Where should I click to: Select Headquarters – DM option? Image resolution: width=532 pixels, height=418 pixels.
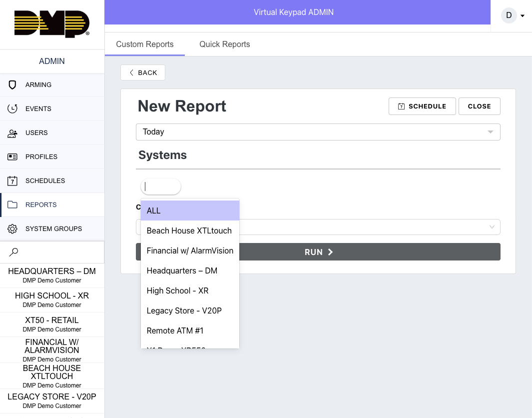point(190,270)
